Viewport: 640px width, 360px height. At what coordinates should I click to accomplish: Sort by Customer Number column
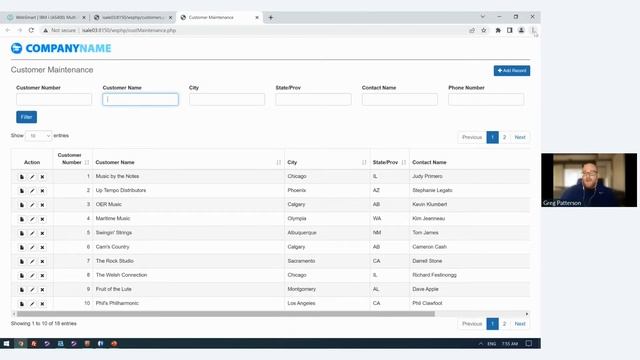[x=87, y=162]
